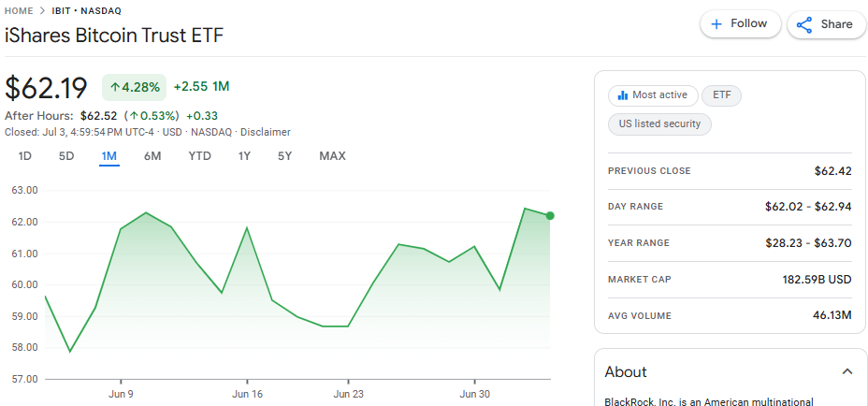This screenshot has height=406, width=868.
Task: Click the Jun 23 axis label
Action: click(x=348, y=395)
